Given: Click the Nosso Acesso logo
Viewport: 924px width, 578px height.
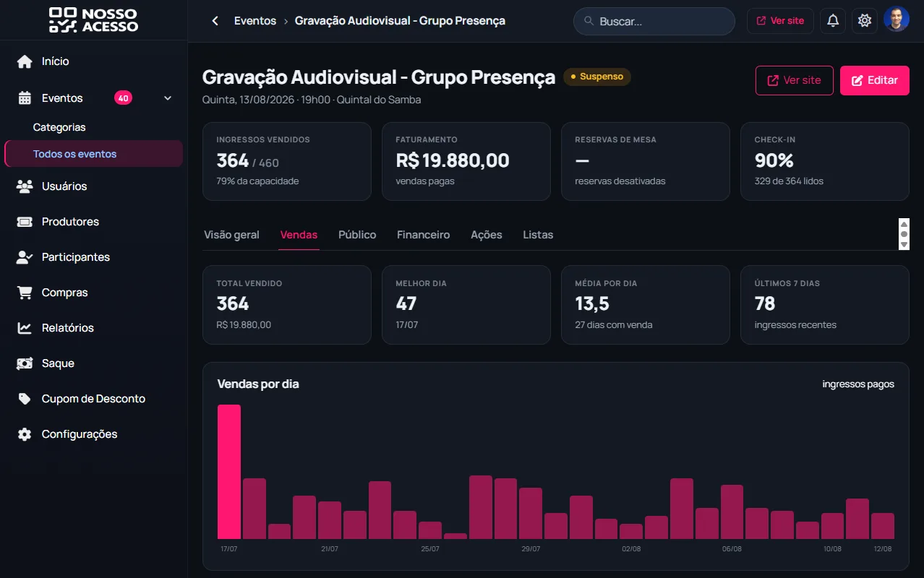Looking at the screenshot, I should click(93, 20).
